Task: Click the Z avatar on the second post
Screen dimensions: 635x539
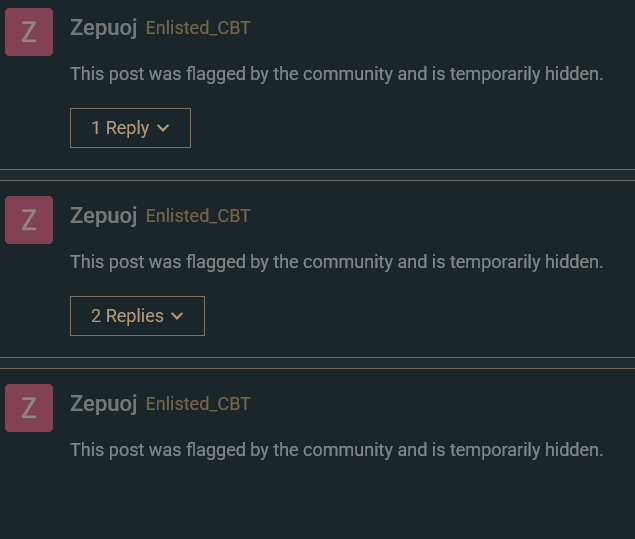Action: coord(29,220)
